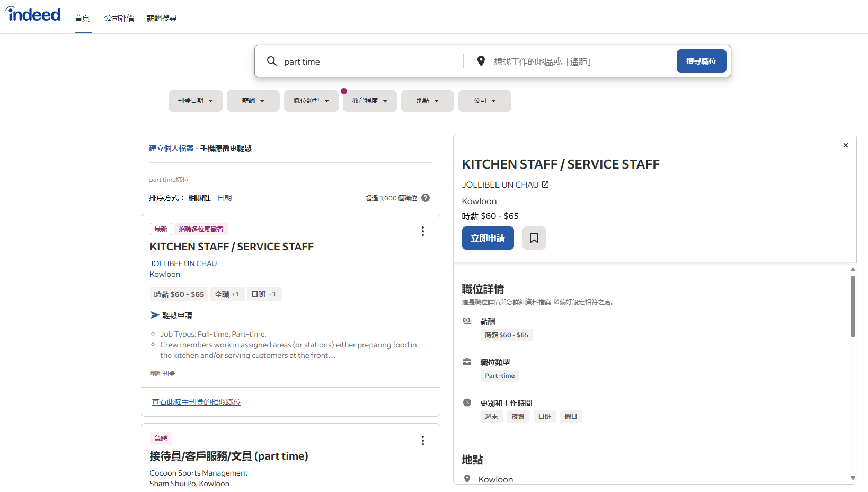The width and height of the screenshot is (868, 492).
Task: Open options menu for Kitchen Staff card
Action: coord(423,231)
